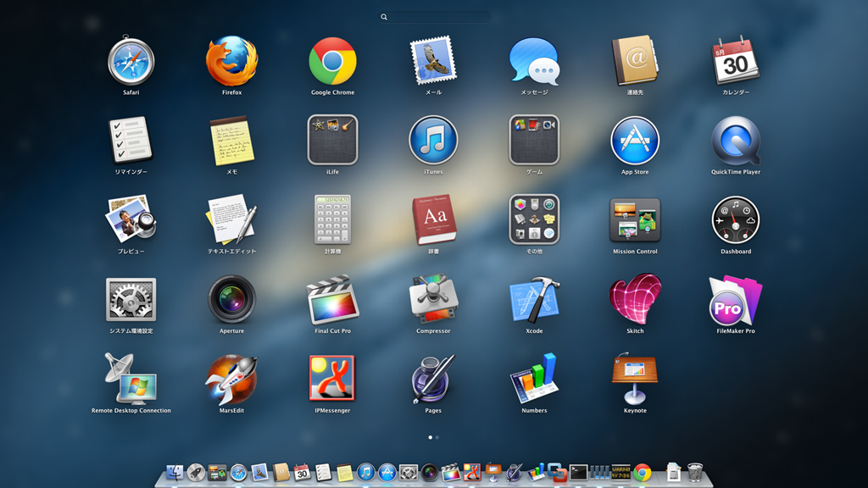The image size is (868, 488).
Task: Open Keynote from the Dock
Action: coord(492,472)
